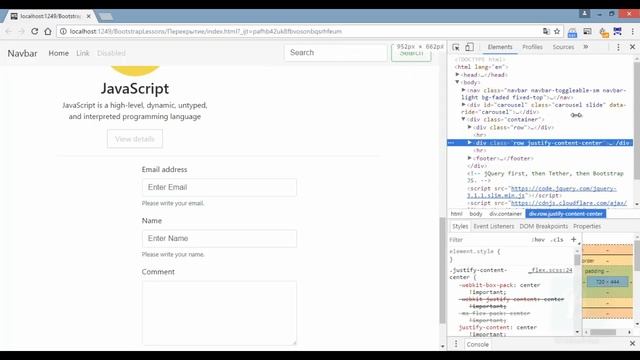
Task: Open Home nav link
Action: click(x=58, y=53)
